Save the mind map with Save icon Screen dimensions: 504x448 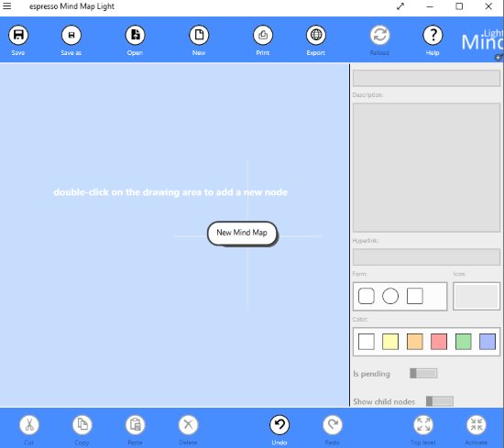(18, 35)
